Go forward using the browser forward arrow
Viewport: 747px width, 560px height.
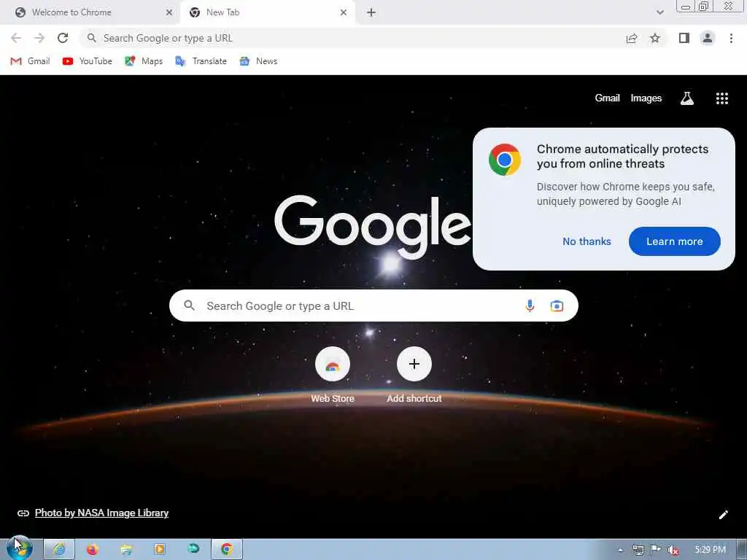(39, 38)
